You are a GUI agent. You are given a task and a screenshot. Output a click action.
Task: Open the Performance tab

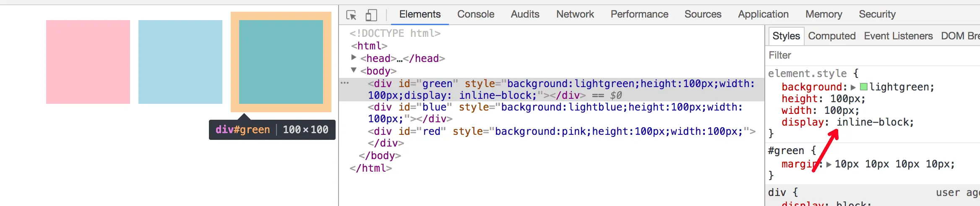click(639, 14)
